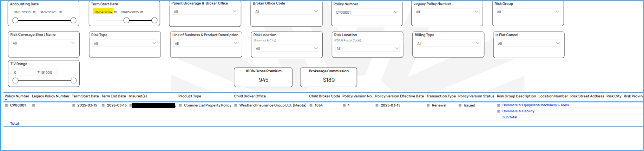Sort by Policy Number column header
The height and width of the screenshot is (151, 644).
coord(17,96)
